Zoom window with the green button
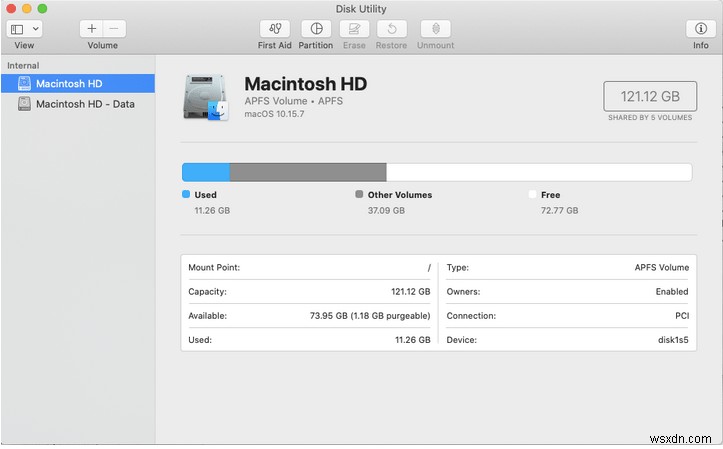 pyautogui.click(x=42, y=8)
